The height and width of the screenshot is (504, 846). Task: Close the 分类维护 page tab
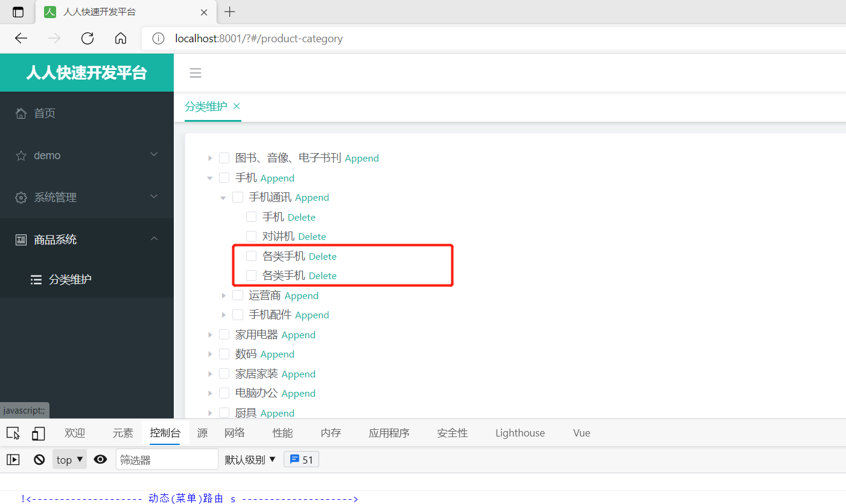click(x=237, y=106)
